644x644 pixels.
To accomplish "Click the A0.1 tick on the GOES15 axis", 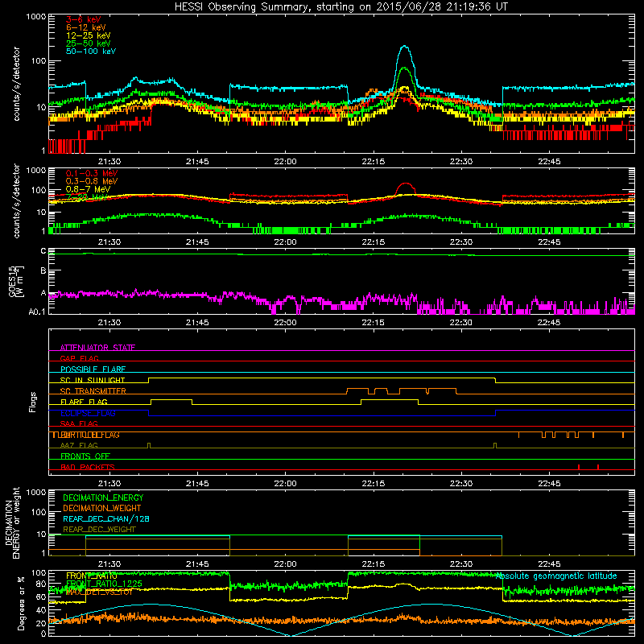I will [x=37, y=312].
